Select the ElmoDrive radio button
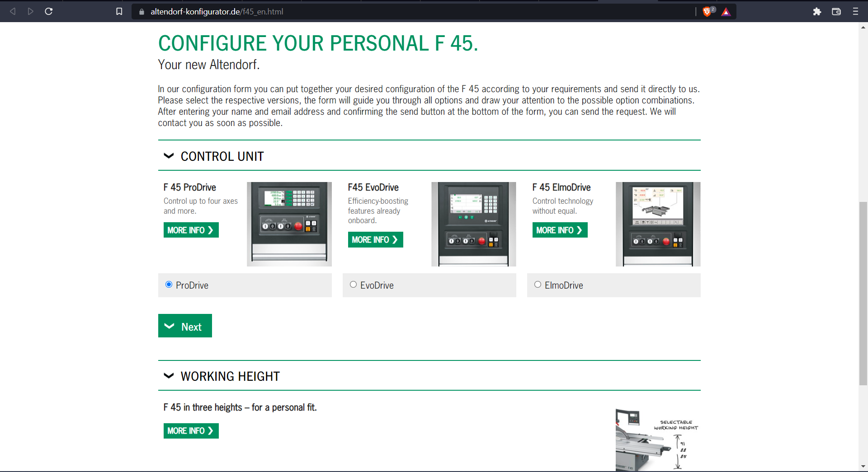The height and width of the screenshot is (472, 868). point(538,284)
